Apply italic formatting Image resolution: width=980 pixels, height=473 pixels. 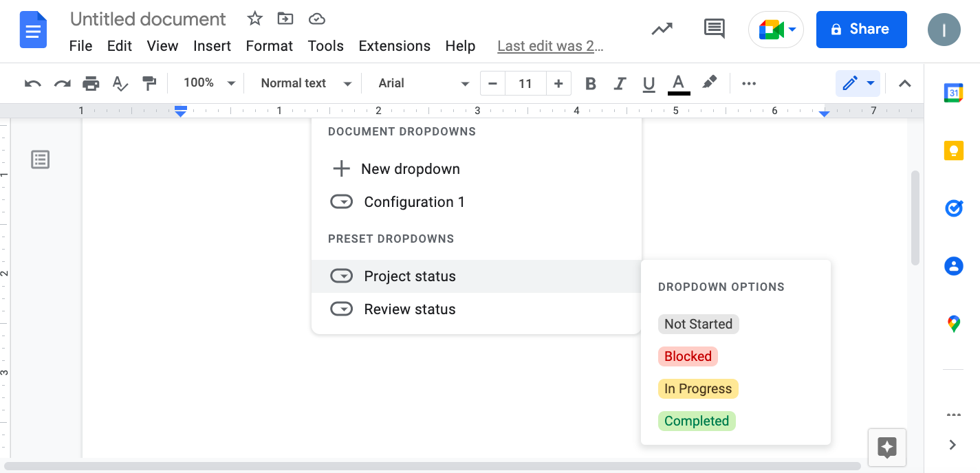[620, 83]
